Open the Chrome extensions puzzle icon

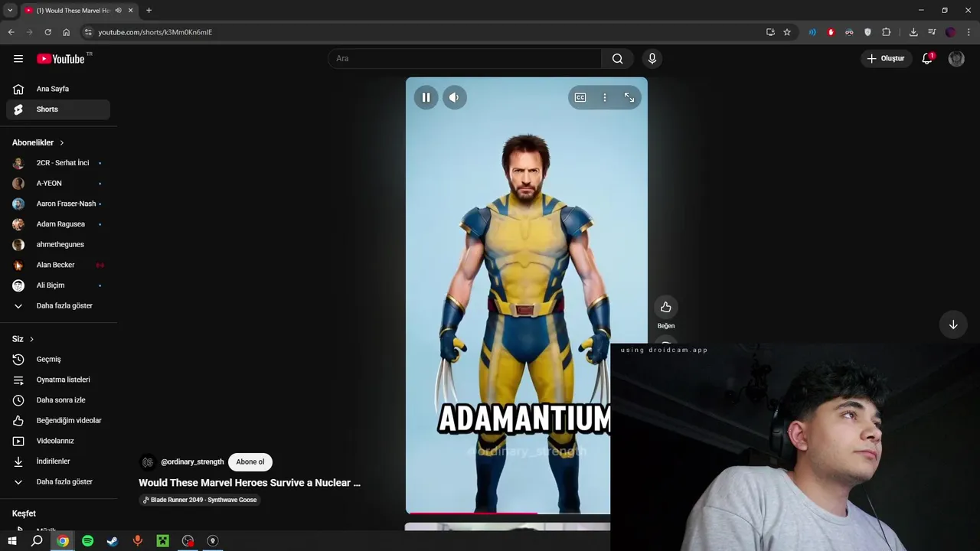(x=887, y=32)
